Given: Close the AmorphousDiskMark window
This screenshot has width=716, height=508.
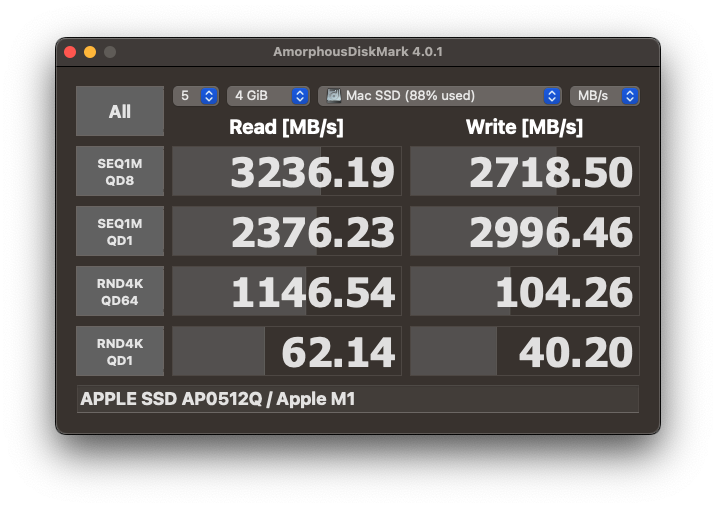Looking at the screenshot, I should 70,52.
